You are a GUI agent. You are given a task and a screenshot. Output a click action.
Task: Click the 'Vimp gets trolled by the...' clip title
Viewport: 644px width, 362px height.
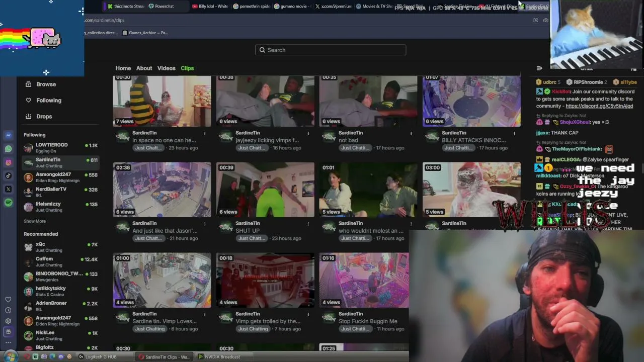(x=268, y=321)
